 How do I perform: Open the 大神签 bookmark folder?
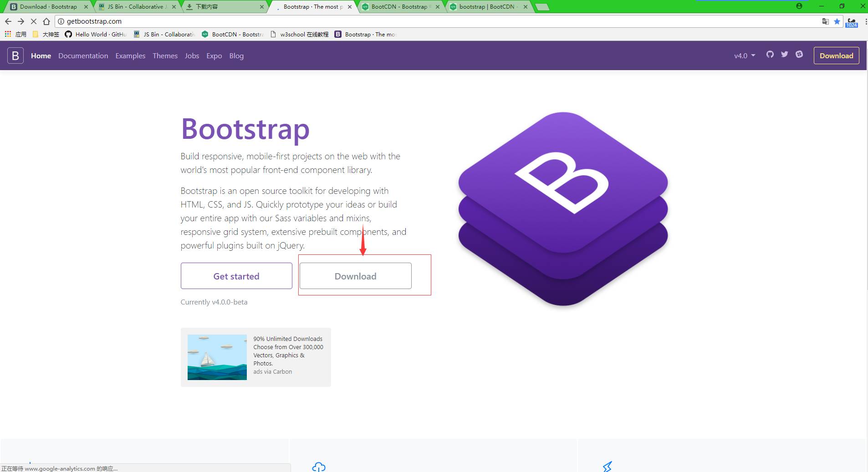pyautogui.click(x=46, y=34)
